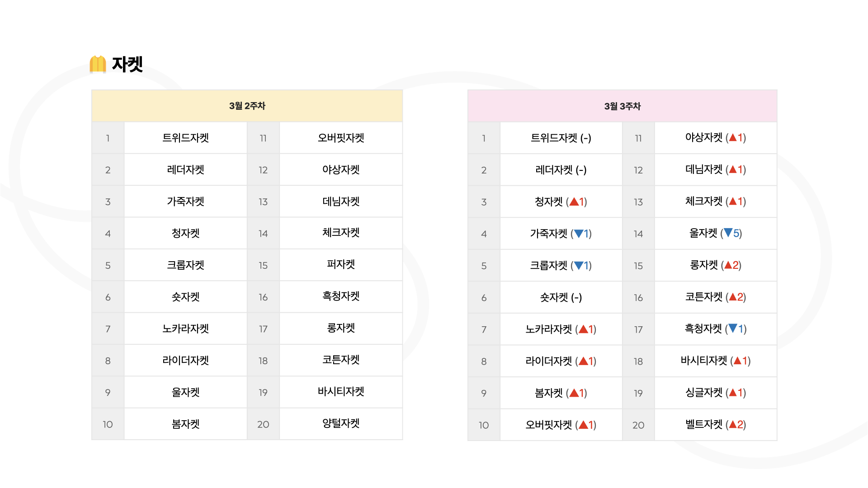Click 레더자켓 in the 3월 2주차 table

(186, 170)
